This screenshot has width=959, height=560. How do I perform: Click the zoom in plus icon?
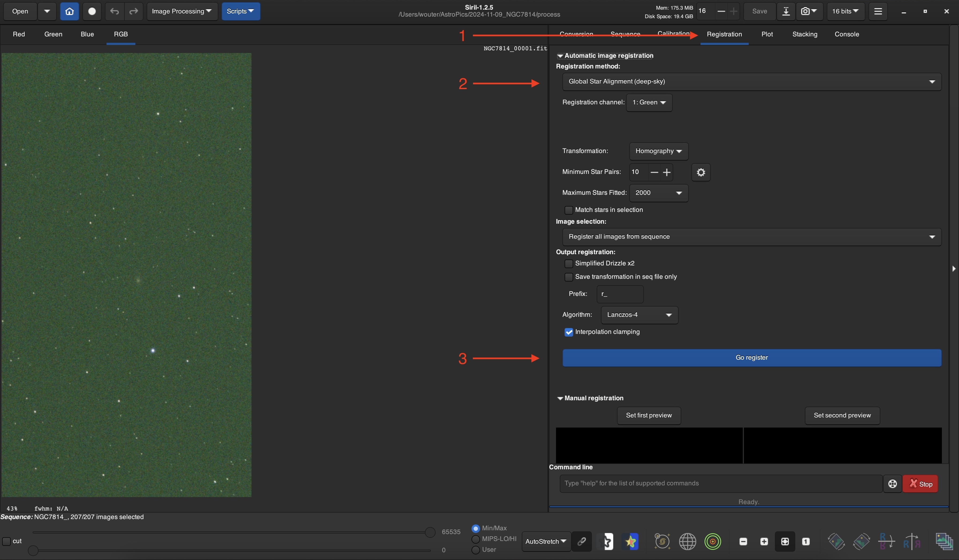[764, 541]
